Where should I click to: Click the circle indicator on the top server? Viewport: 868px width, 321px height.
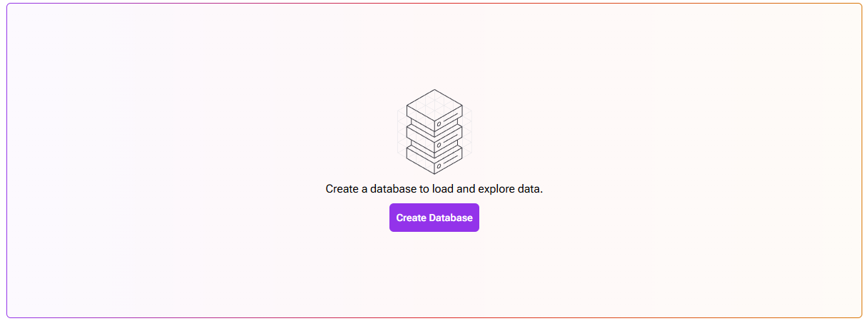pyautogui.click(x=439, y=124)
